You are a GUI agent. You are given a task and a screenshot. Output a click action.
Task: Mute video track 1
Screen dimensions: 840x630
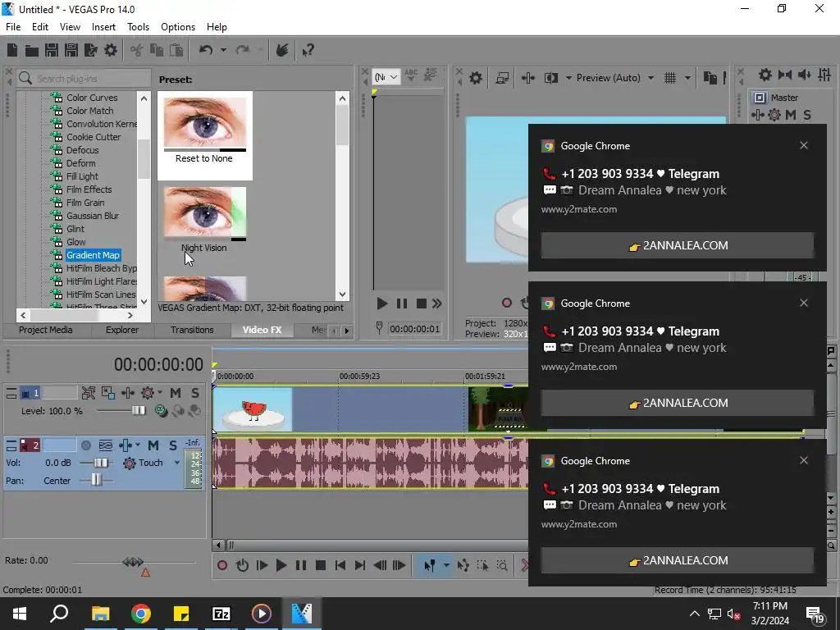pyautogui.click(x=176, y=393)
